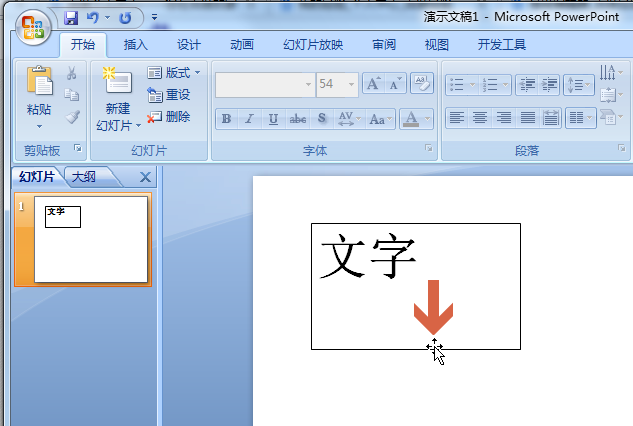This screenshot has width=633, height=426.
Task: Justify the text
Action: tap(527, 118)
